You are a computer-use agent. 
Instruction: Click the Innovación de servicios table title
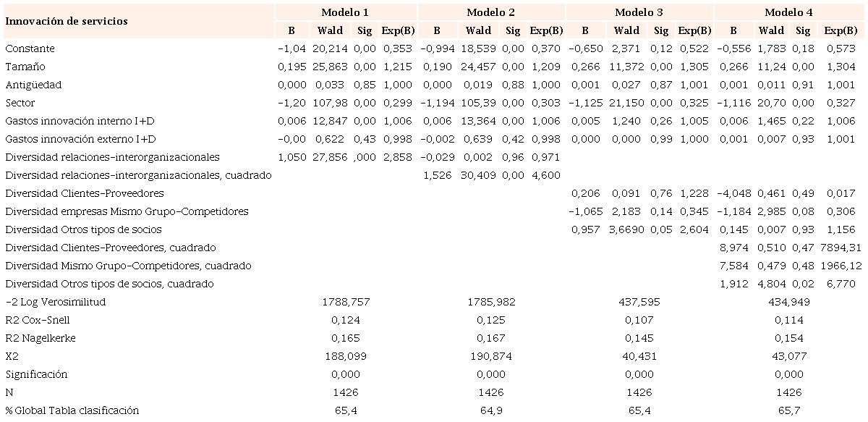pos(67,21)
